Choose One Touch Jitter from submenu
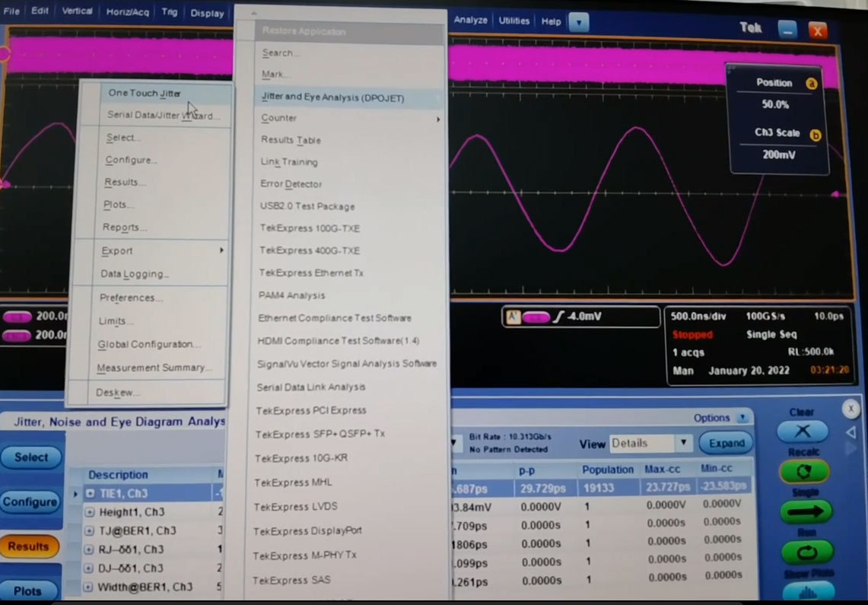868x605 pixels. pyautogui.click(x=145, y=93)
